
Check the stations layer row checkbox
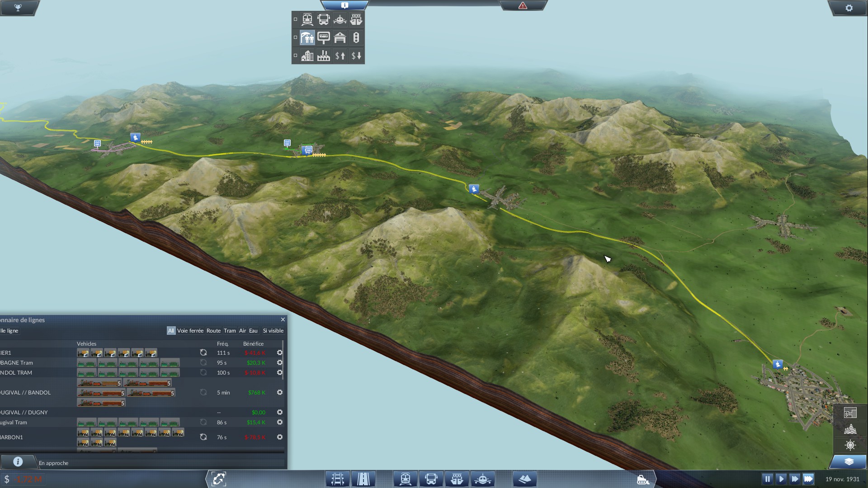pyautogui.click(x=296, y=38)
